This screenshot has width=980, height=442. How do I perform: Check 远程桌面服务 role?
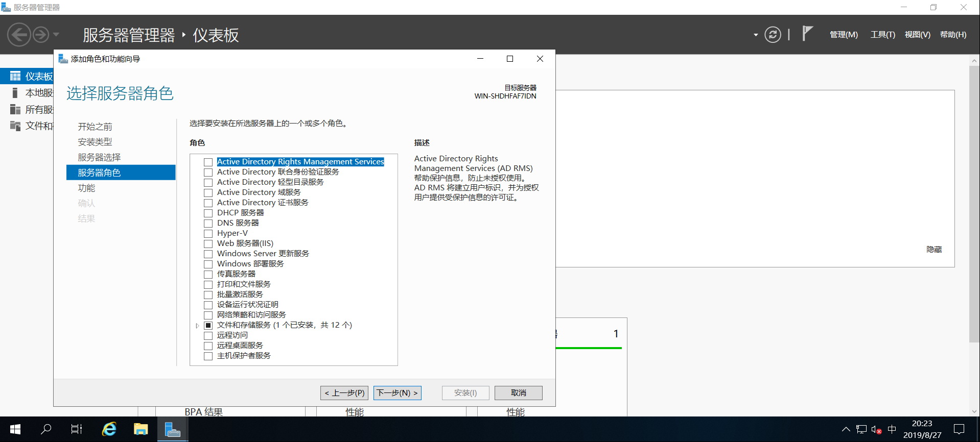tap(208, 346)
